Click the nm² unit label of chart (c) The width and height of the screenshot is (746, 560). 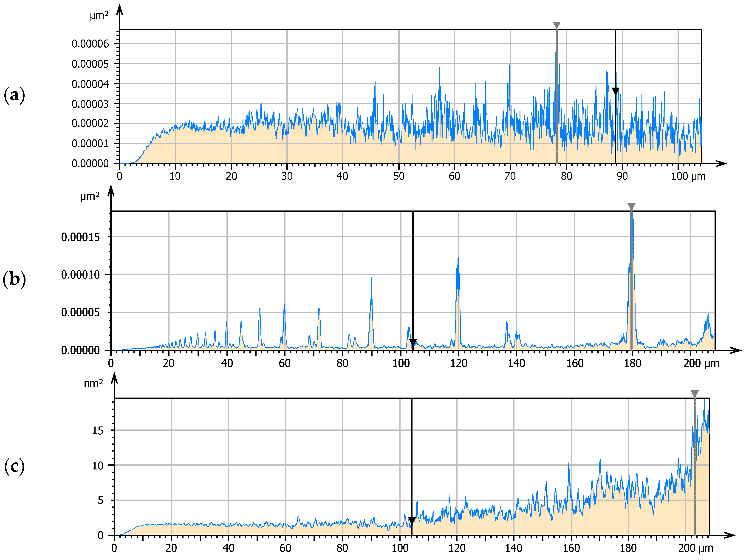[93, 384]
